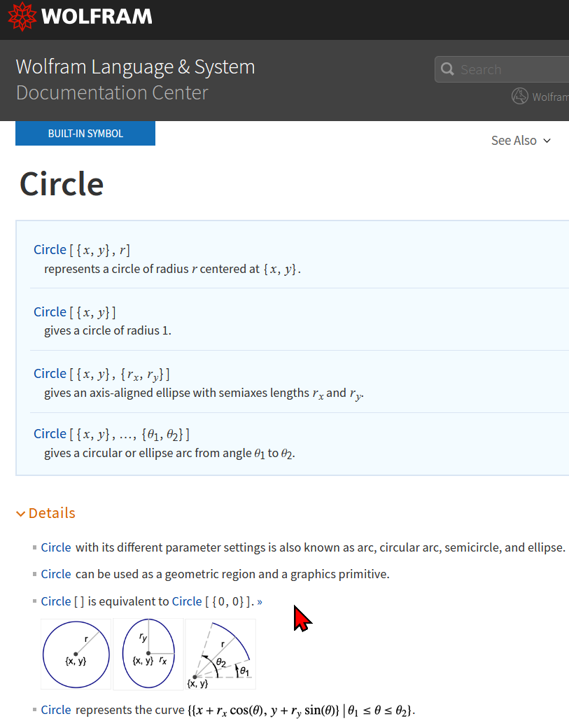Click the Wolfram Cloud icon below search
This screenshot has height=728, width=569.
pos(520,96)
